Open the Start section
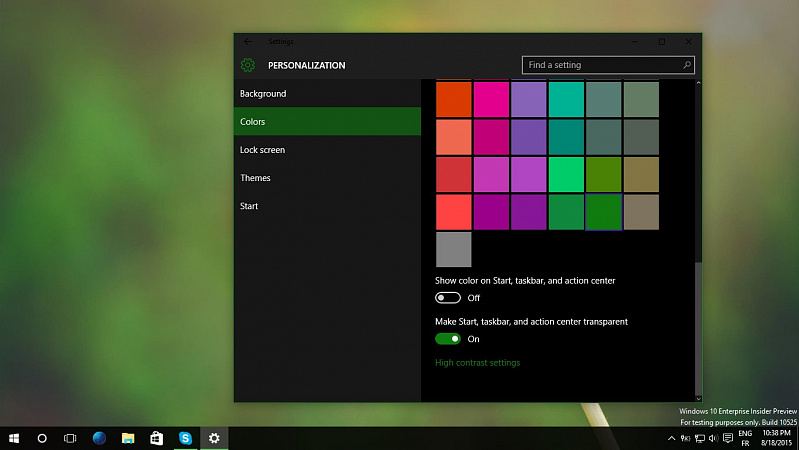Viewport: 799px width, 450px height. point(327,205)
